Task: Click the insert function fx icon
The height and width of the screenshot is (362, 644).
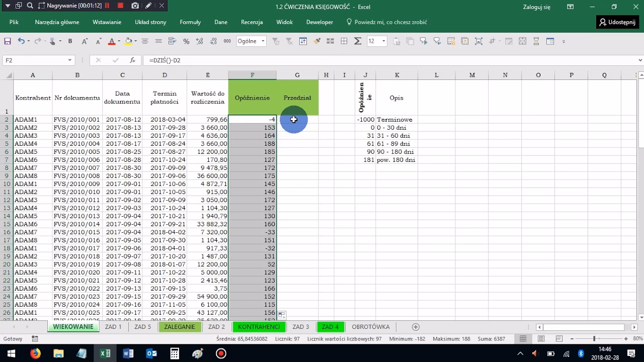Action: [132, 60]
